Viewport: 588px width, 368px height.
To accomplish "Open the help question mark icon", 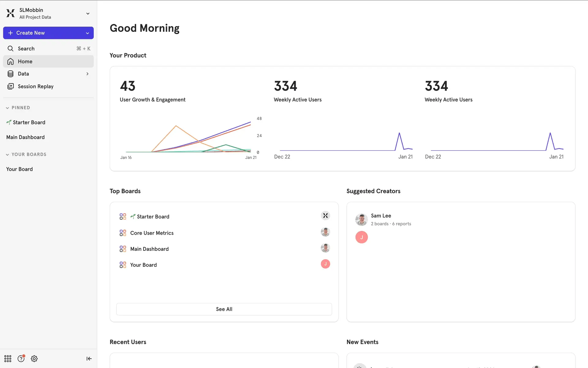I will [21, 358].
